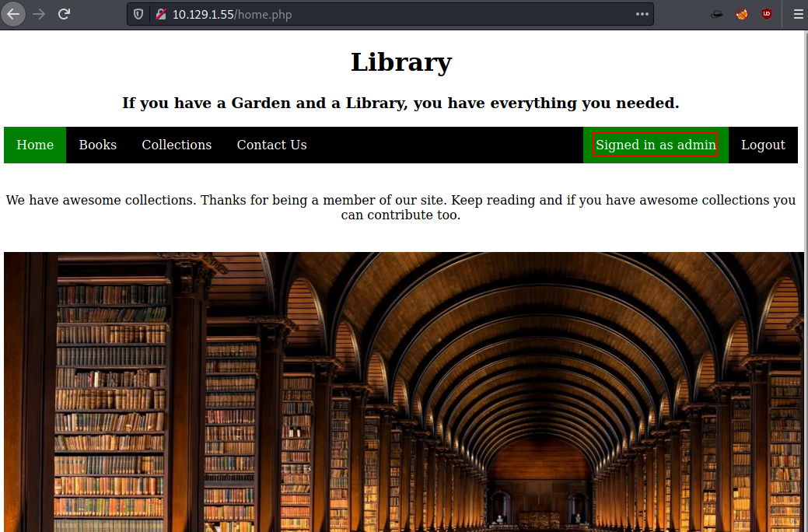Image resolution: width=808 pixels, height=532 pixels.
Task: Open the Home navigation item
Action: coord(35,145)
